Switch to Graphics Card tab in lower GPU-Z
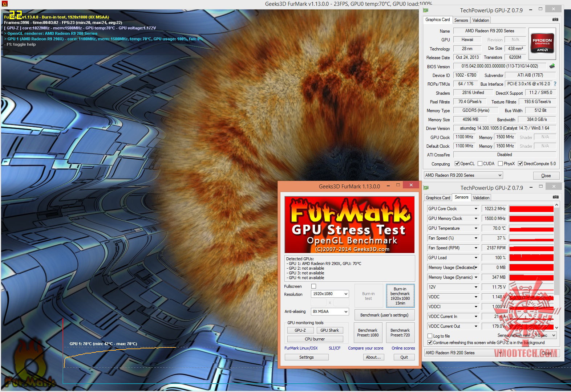The height and width of the screenshot is (392, 571). [x=438, y=198]
